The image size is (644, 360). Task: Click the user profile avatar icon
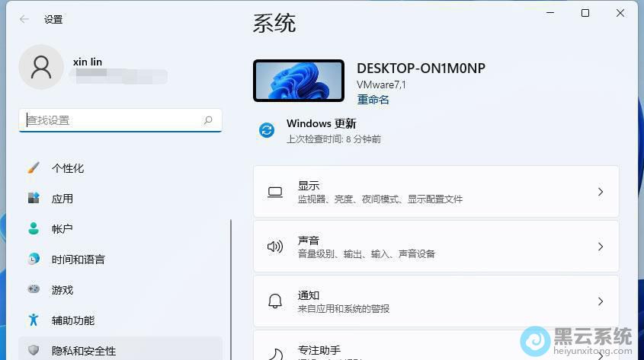(x=41, y=67)
